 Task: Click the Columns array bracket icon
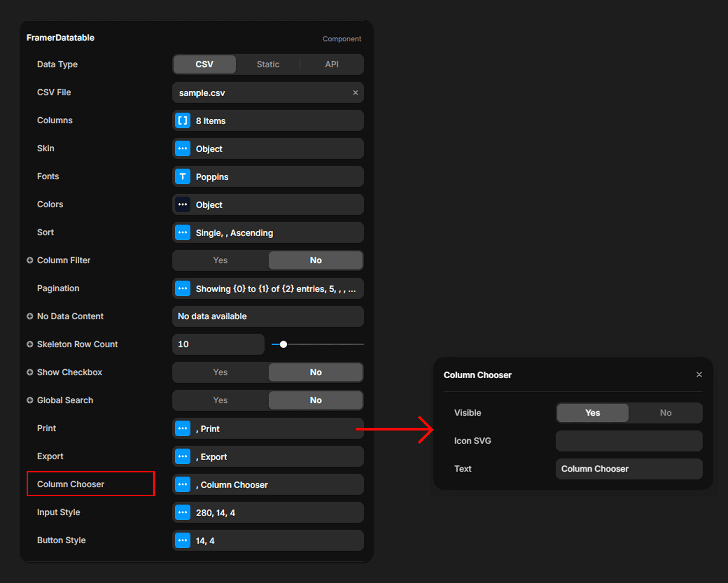pos(182,121)
